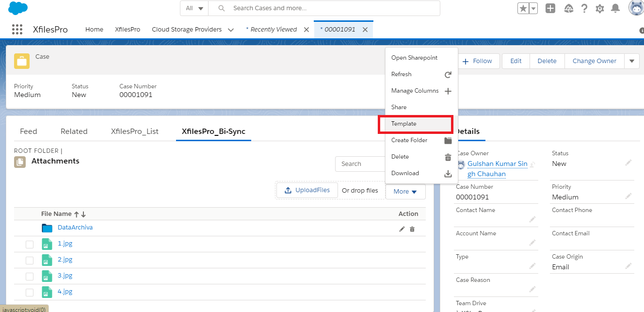Open the More dropdown button
This screenshot has width=644, height=312.
(406, 192)
